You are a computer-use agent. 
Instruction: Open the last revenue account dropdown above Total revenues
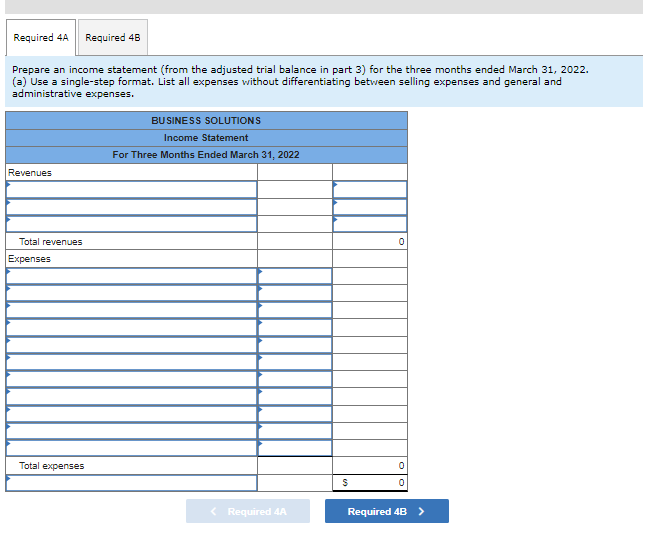point(131,224)
